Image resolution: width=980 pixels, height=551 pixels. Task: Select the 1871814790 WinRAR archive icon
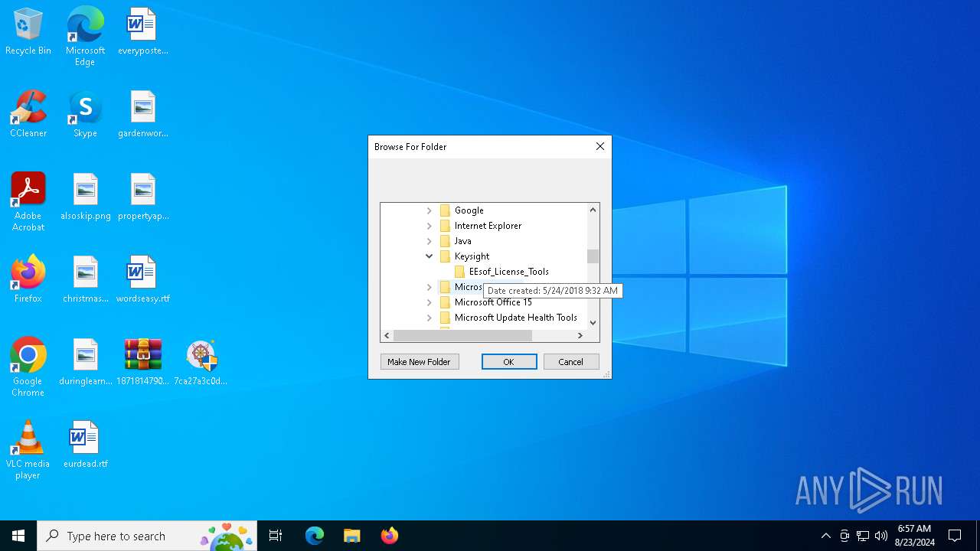coord(142,363)
